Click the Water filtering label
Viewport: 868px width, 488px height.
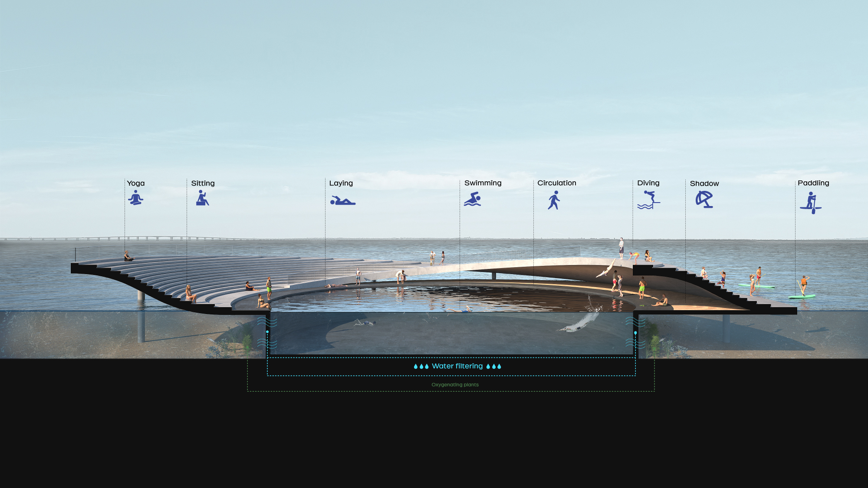point(457,366)
